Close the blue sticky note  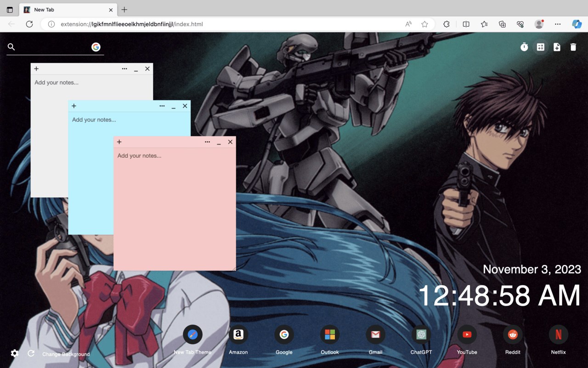pos(185,106)
